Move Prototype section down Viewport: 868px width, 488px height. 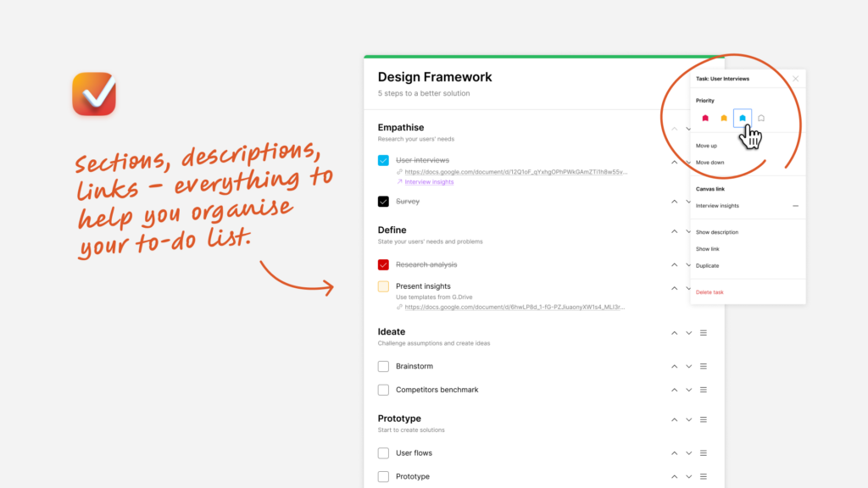point(688,420)
